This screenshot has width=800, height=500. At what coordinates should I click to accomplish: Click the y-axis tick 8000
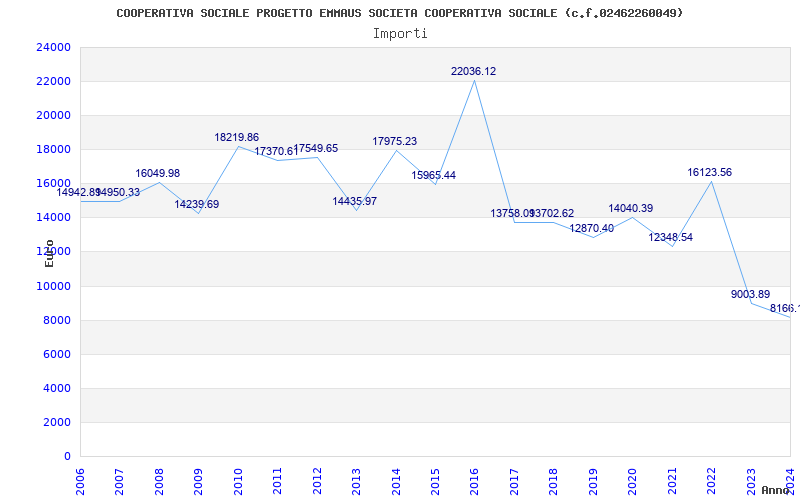[x=57, y=320]
